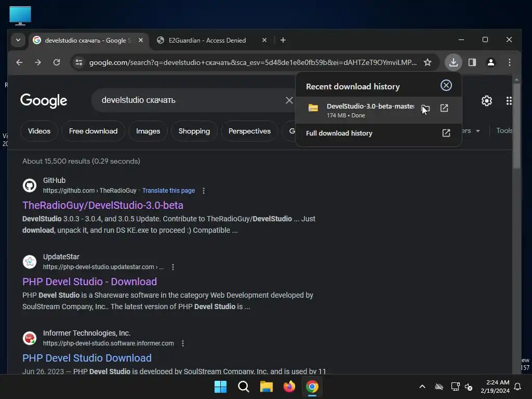This screenshot has width=532, height=399.
Task: Bookmark this page with the star icon
Action: pos(428,62)
